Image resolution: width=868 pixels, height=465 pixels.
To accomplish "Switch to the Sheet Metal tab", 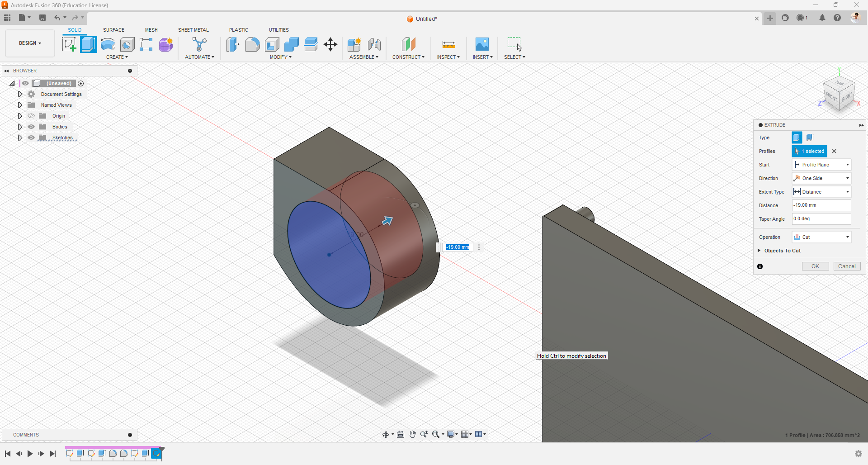I will 193,30.
